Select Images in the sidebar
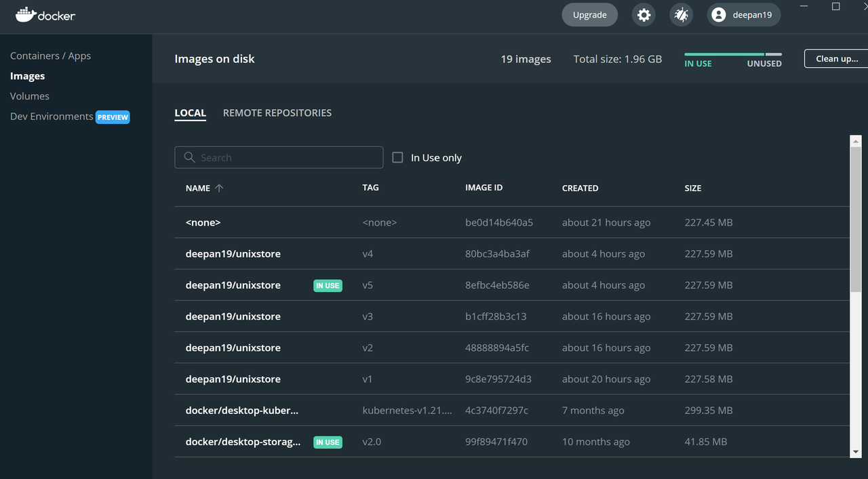The image size is (868, 479). pos(27,76)
